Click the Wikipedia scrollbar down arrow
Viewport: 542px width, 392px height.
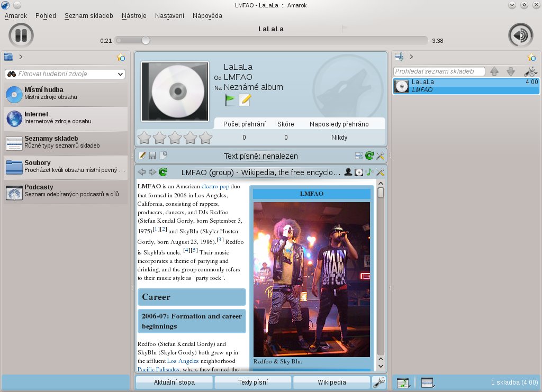coord(381,366)
